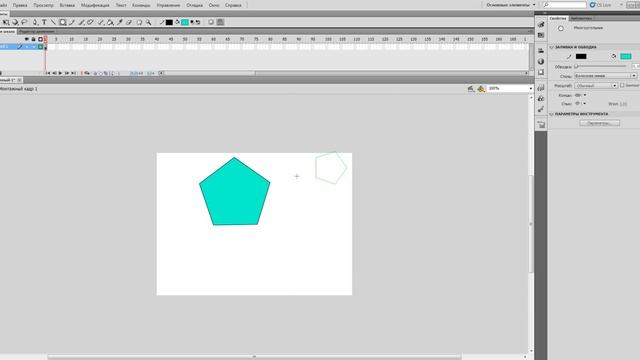The height and width of the screenshot is (360, 640).
Task: Swap stroke and fill colors
Action: click(198, 22)
